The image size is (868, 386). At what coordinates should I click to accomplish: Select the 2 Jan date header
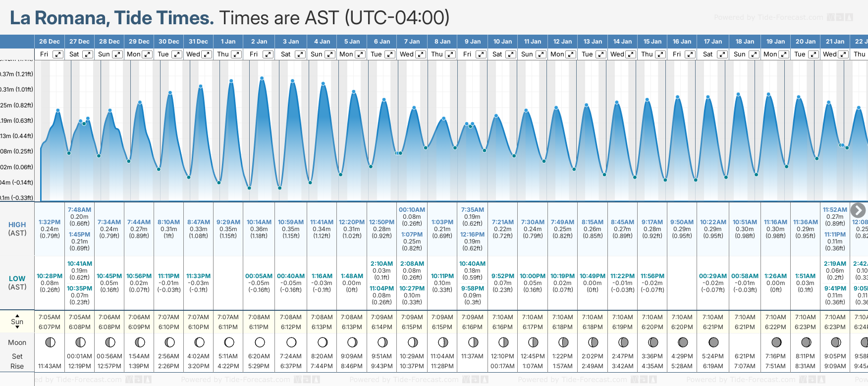[259, 42]
